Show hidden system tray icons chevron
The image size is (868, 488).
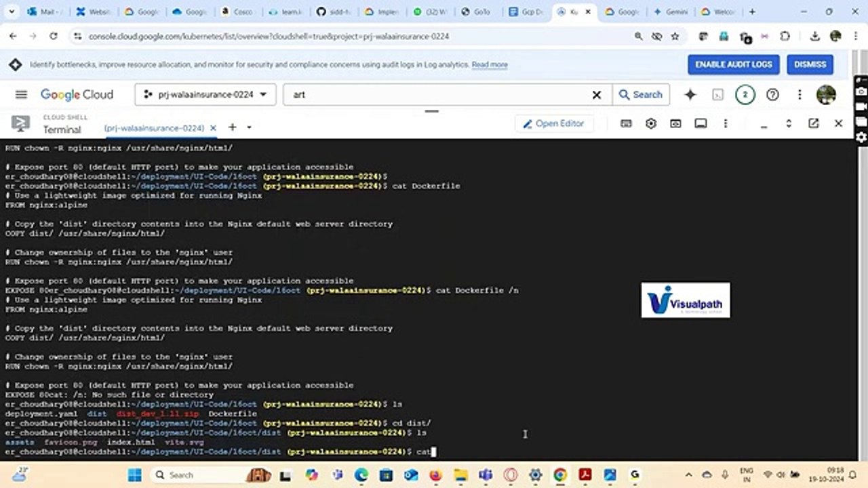tap(688, 474)
